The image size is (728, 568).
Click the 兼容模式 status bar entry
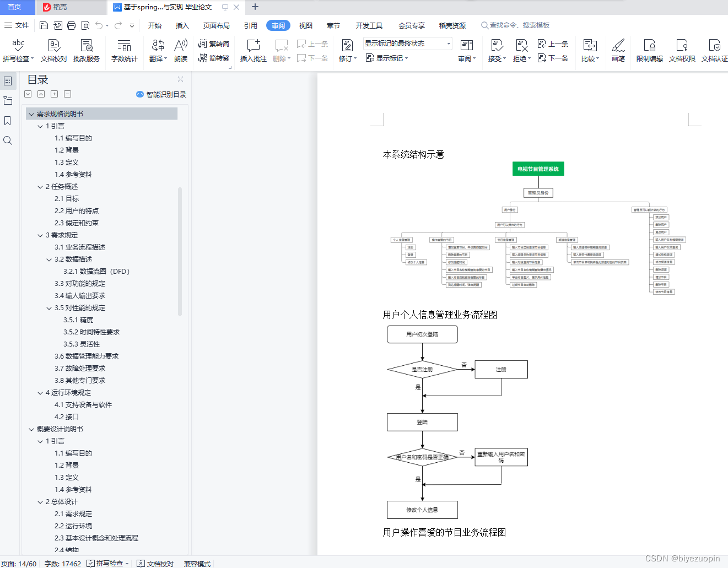pyautogui.click(x=197, y=563)
